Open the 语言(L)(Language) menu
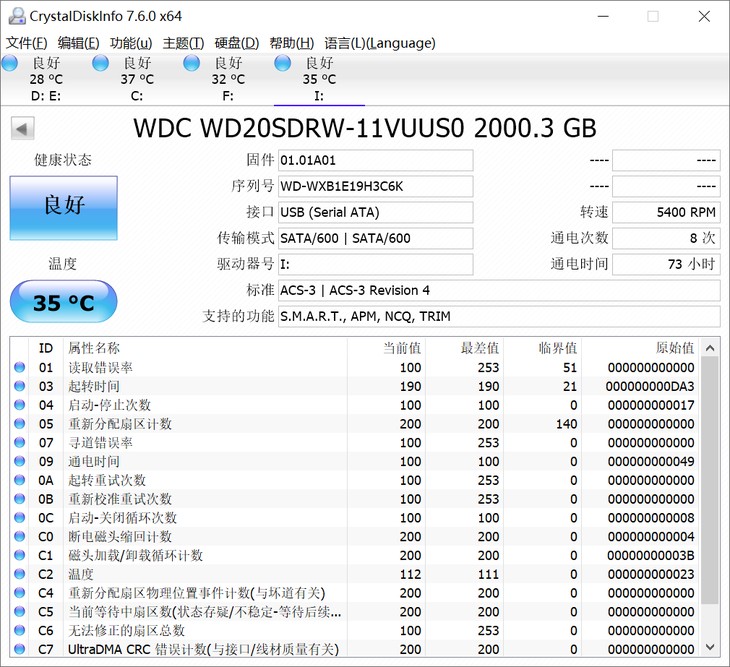 (380, 43)
